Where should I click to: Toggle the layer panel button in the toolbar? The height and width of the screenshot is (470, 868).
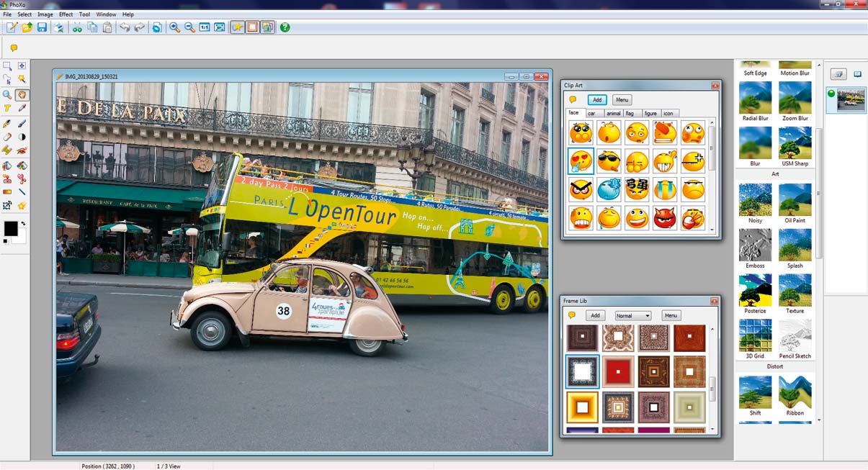click(267, 27)
